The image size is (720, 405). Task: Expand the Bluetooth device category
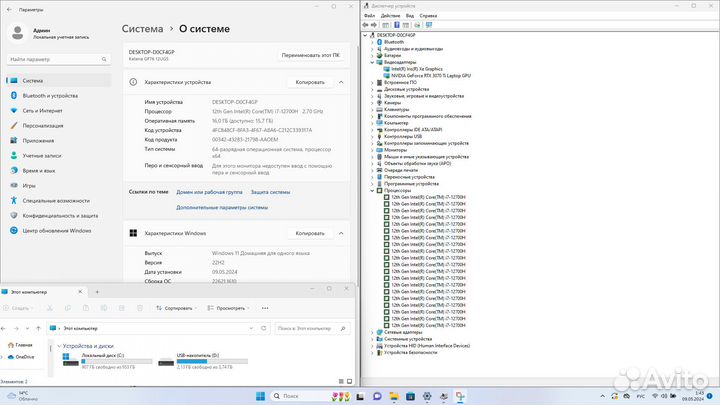tap(373, 41)
